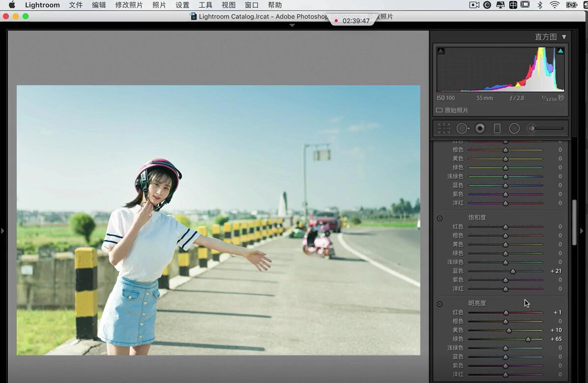Collapse the right side panel

pyautogui.click(x=582, y=231)
